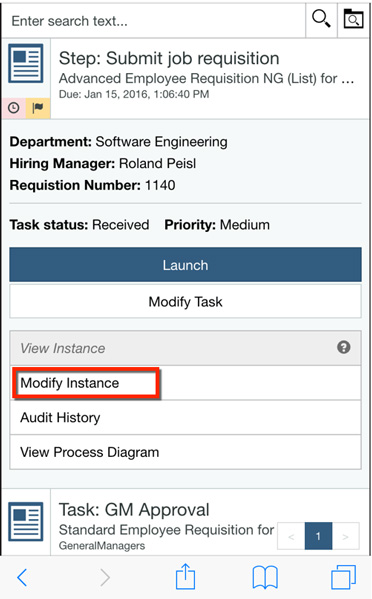Open the saved search folder icon
The image size is (372, 599).
point(354,19)
